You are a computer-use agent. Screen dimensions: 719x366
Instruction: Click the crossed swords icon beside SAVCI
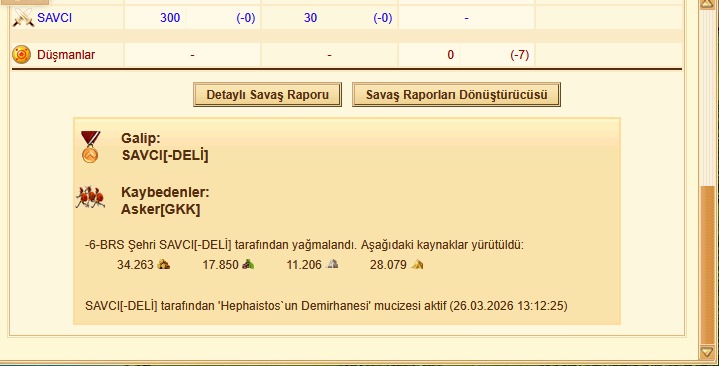point(23,18)
